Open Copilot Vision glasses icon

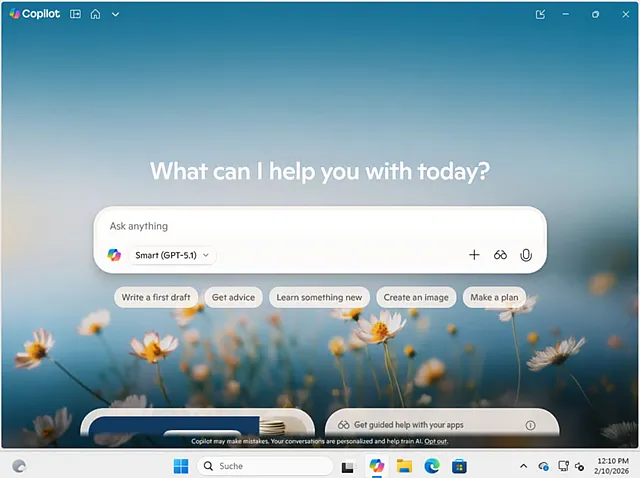[500, 255]
